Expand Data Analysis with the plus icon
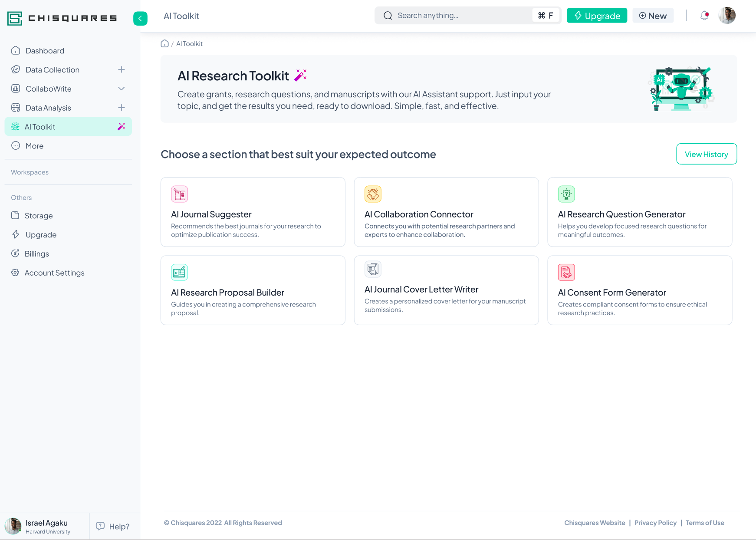756x540 pixels. (x=122, y=108)
